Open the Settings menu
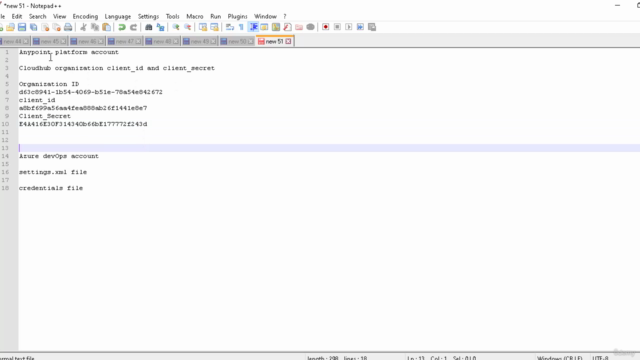Screen dimensions: 640x360 tap(148, 16)
